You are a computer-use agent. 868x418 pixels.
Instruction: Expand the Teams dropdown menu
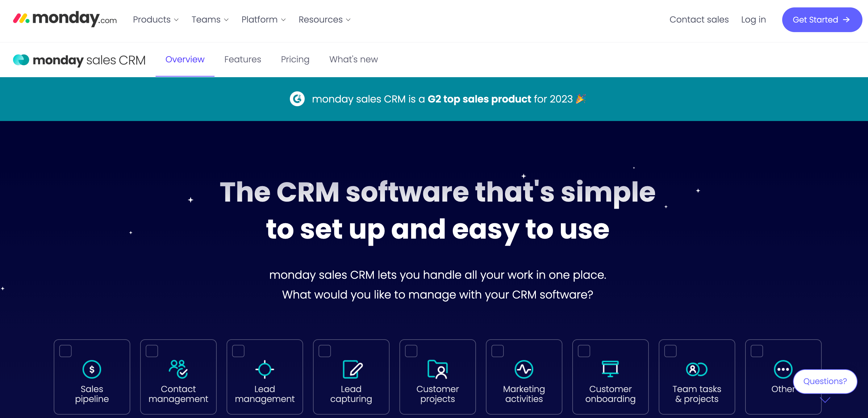[x=210, y=19]
